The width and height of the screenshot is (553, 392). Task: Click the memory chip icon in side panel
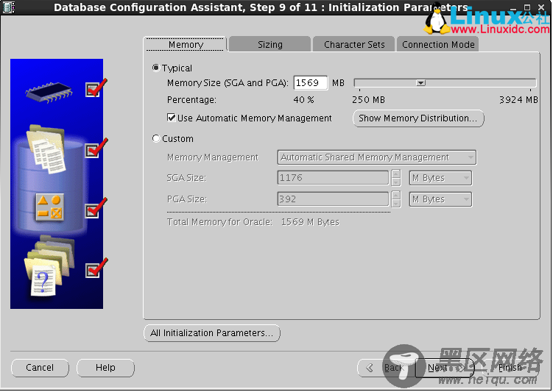49,92
